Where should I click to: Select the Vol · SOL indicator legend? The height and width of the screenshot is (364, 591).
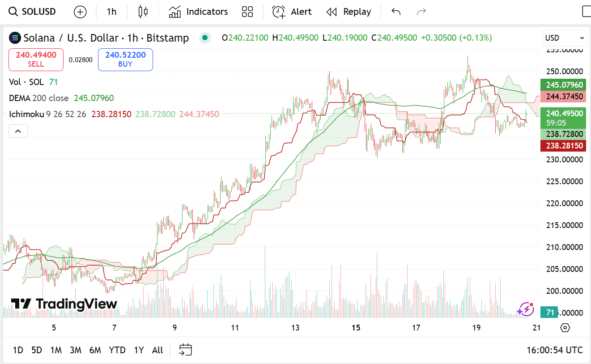tap(34, 82)
